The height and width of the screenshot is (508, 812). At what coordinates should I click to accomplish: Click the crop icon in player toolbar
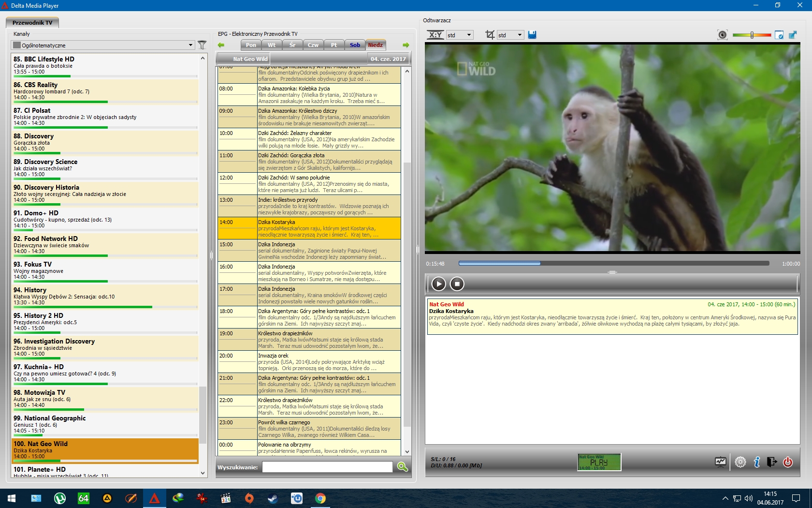(x=490, y=35)
